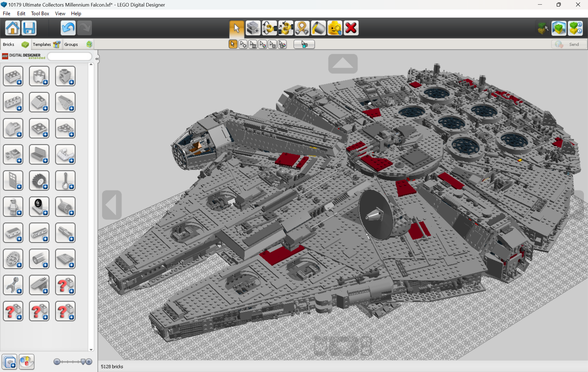Image resolution: width=588 pixels, height=372 pixels.
Task: Select the Delete tool with the red X
Action: [x=351, y=28]
